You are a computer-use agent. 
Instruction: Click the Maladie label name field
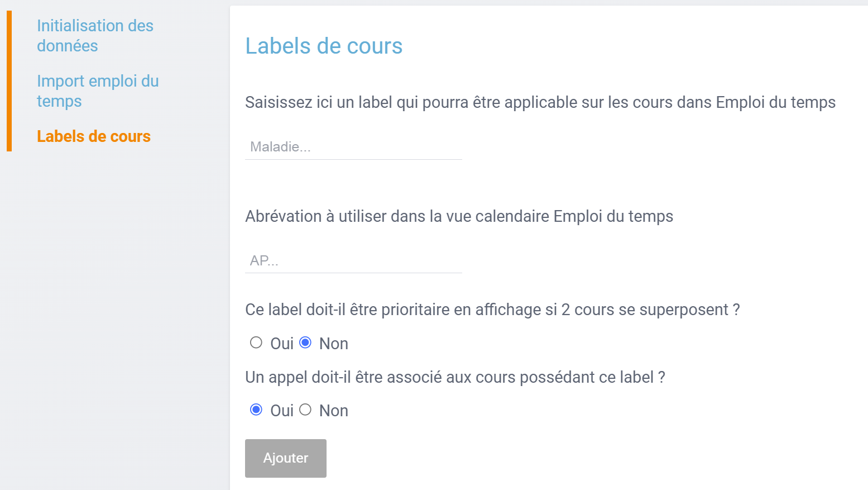click(353, 147)
